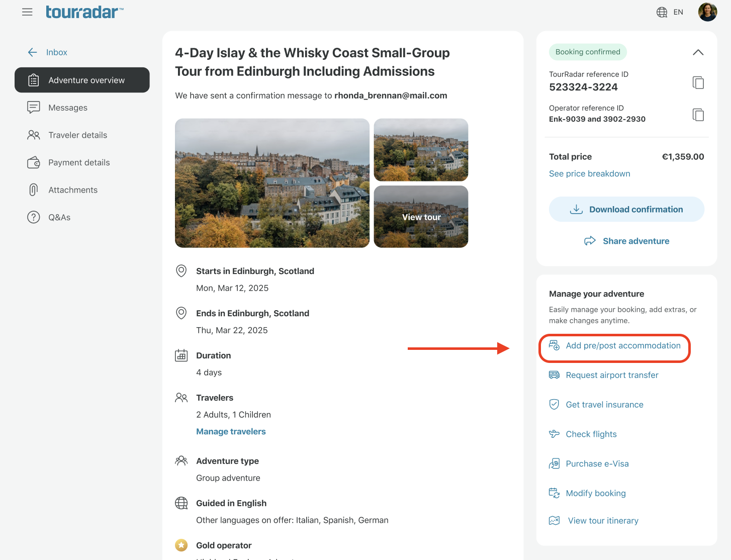The width and height of the screenshot is (731, 560).
Task: Open See price breakdown link
Action: click(589, 173)
